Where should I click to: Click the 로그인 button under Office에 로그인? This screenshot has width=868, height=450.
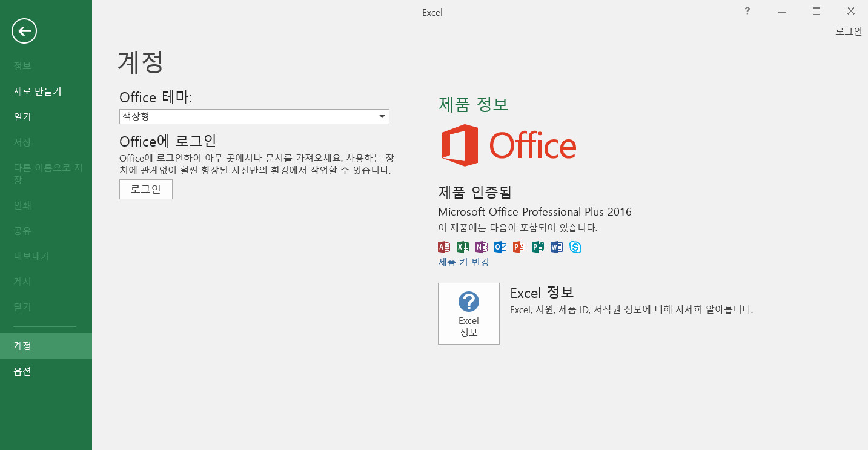tap(146, 189)
